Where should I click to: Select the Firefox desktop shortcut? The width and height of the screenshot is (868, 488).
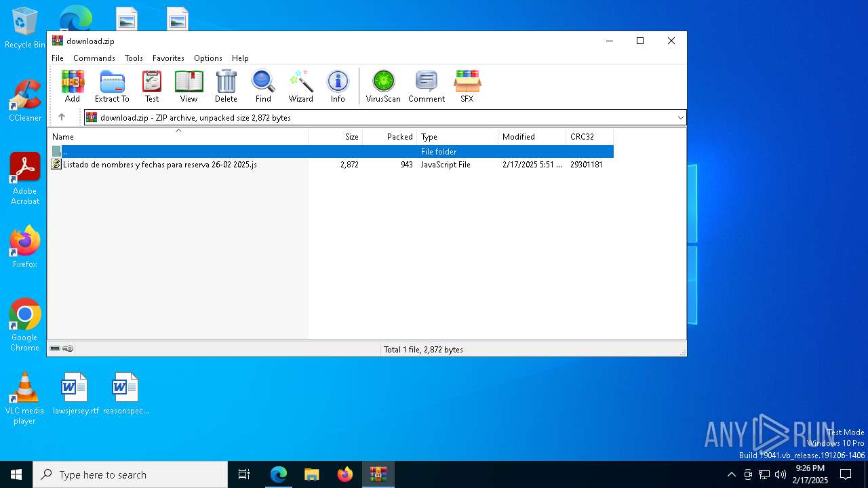click(25, 247)
